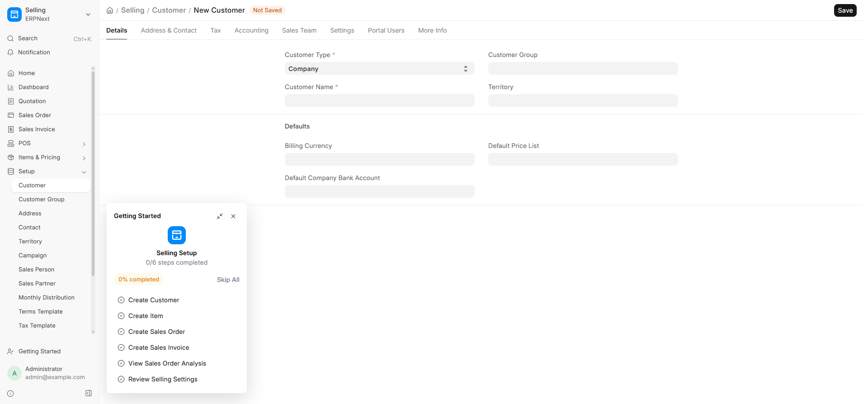Toggle the Create Sales Order step circle

coord(121,332)
